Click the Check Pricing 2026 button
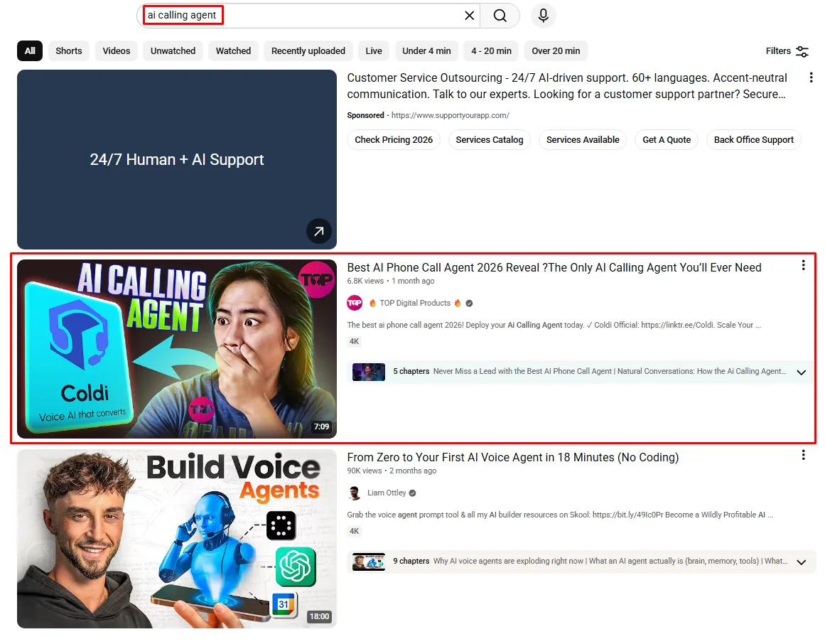825x644 pixels. (x=394, y=140)
